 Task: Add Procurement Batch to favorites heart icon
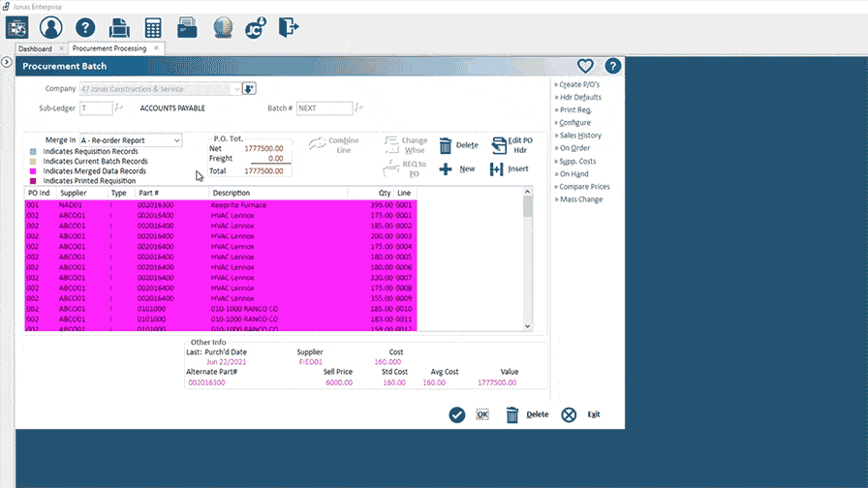tap(585, 66)
